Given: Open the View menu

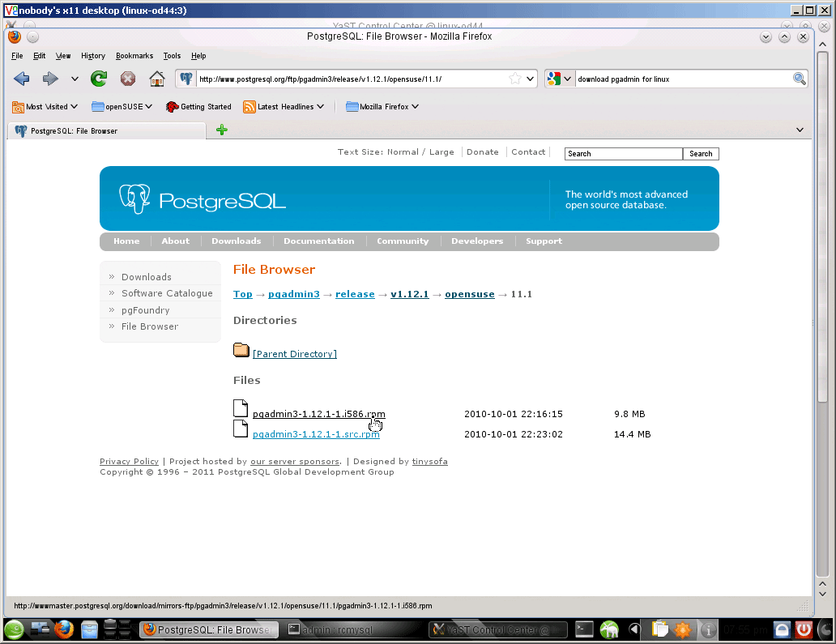Looking at the screenshot, I should coord(63,55).
